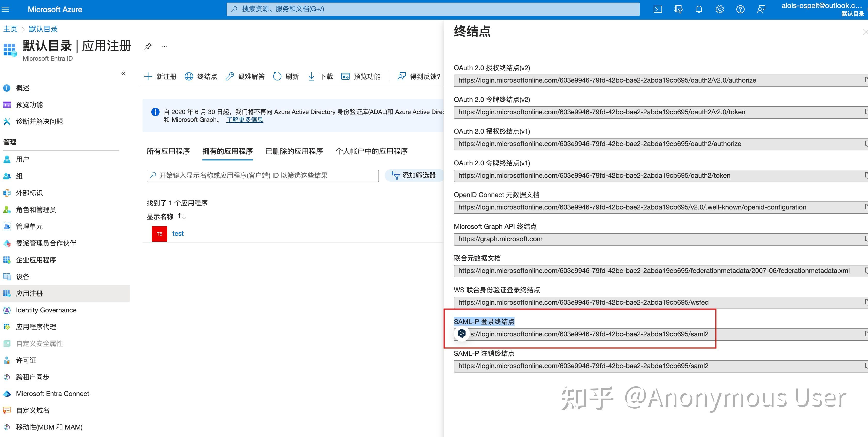Open the portal settings gear
The width and height of the screenshot is (868, 437).
coord(719,9)
